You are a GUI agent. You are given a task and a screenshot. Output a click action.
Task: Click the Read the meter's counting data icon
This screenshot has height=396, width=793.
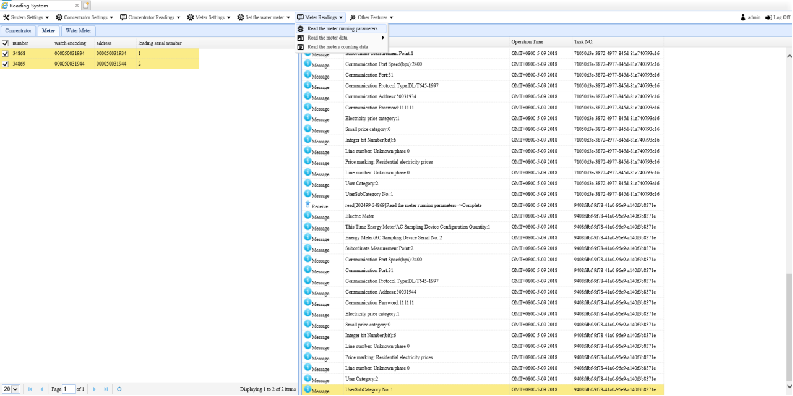tap(300, 47)
